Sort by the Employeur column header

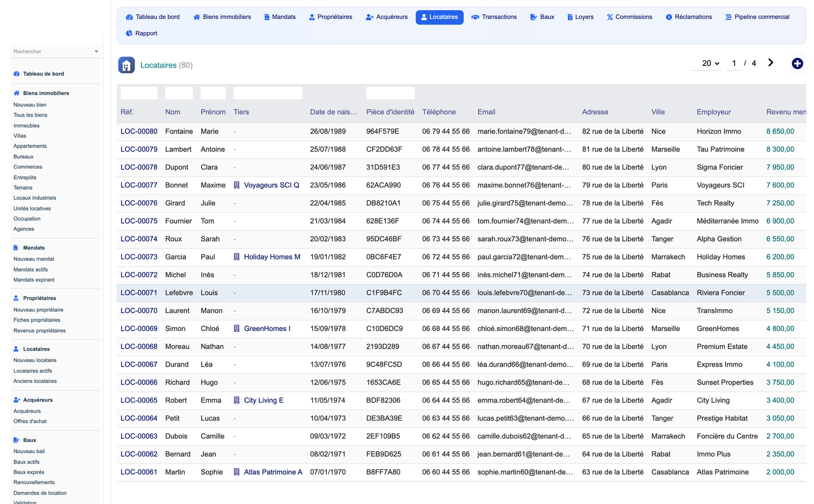pyautogui.click(x=714, y=112)
